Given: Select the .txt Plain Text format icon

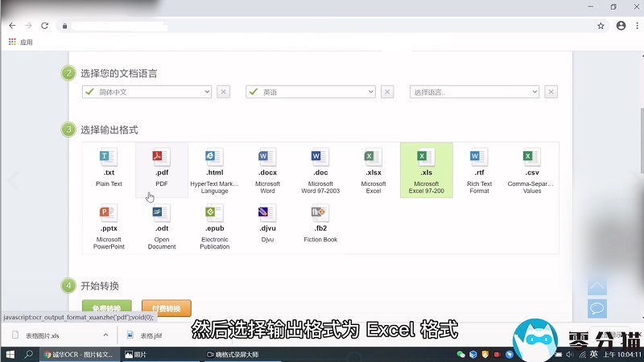Looking at the screenshot, I should coord(108,158).
